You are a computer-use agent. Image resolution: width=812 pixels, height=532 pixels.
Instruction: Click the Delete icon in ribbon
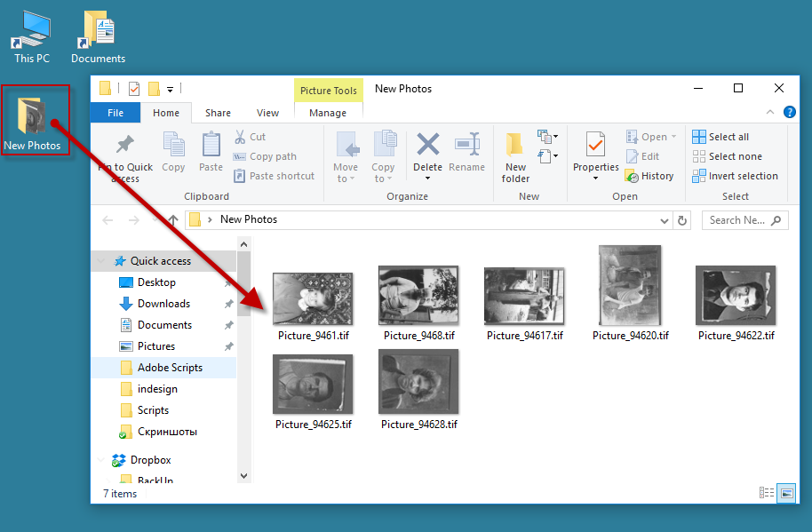click(428, 146)
